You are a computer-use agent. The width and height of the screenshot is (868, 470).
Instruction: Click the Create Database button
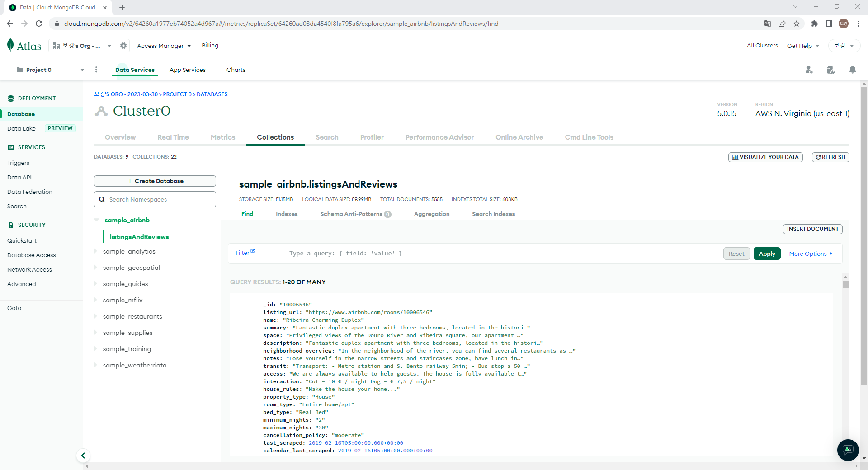click(x=155, y=181)
